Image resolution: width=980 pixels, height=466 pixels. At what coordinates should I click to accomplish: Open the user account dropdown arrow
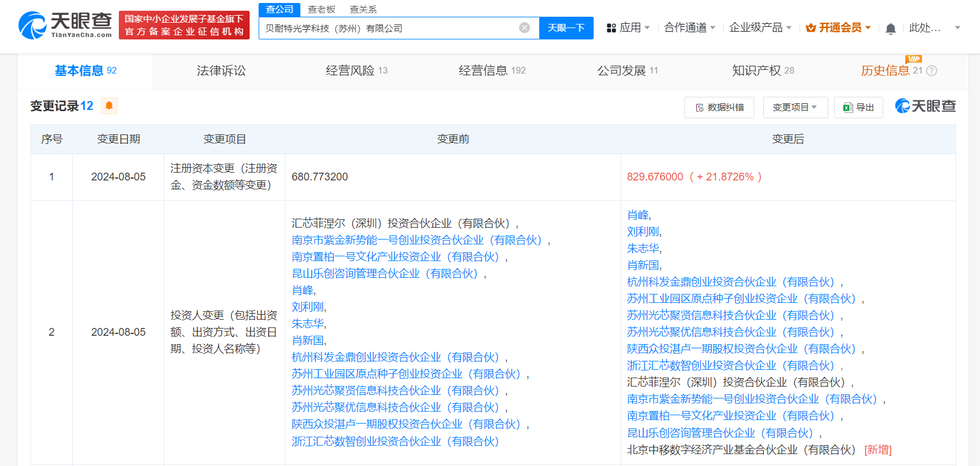[958, 28]
